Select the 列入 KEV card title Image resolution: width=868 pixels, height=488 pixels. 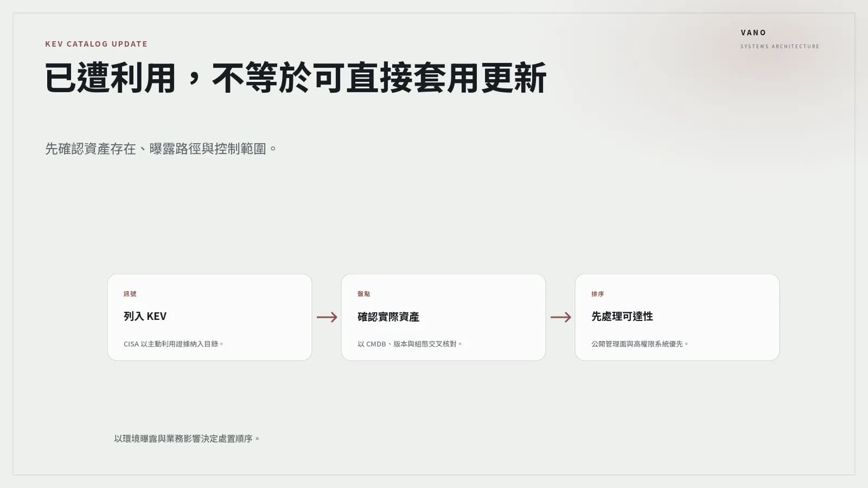click(145, 316)
